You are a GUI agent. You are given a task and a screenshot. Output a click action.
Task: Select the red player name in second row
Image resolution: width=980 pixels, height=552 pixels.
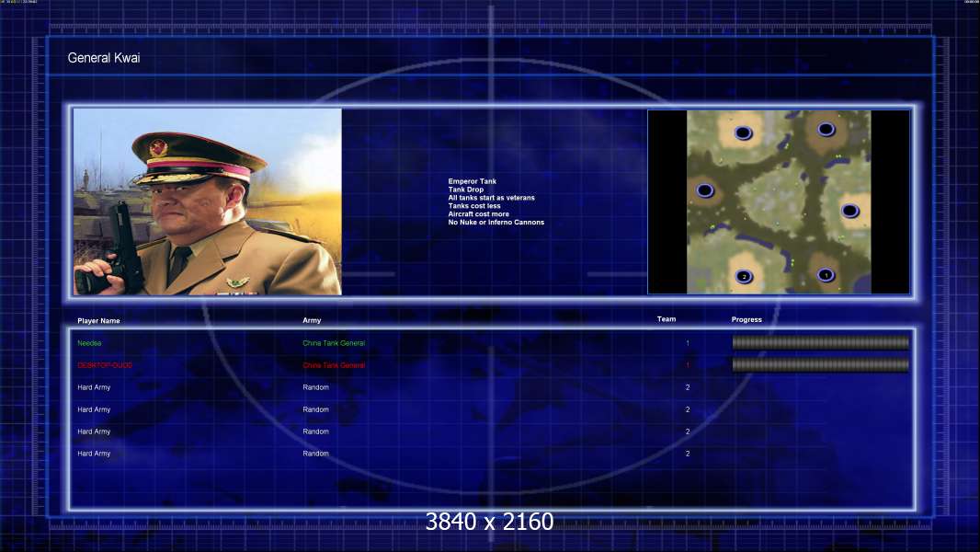click(x=105, y=365)
